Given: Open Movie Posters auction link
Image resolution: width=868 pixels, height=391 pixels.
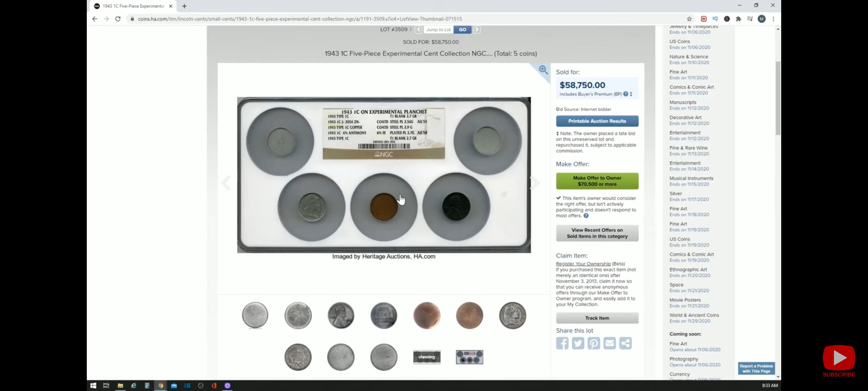Looking at the screenshot, I should 685,300.
